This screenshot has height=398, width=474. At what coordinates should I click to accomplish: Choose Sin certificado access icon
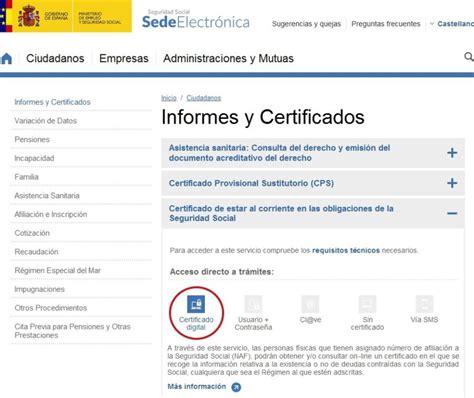pyautogui.click(x=367, y=304)
